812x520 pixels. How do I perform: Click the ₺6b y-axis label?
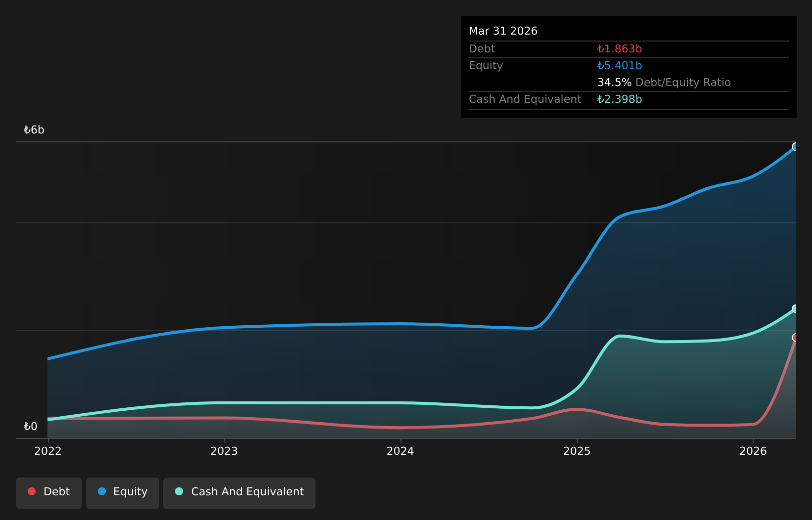pyautogui.click(x=34, y=130)
